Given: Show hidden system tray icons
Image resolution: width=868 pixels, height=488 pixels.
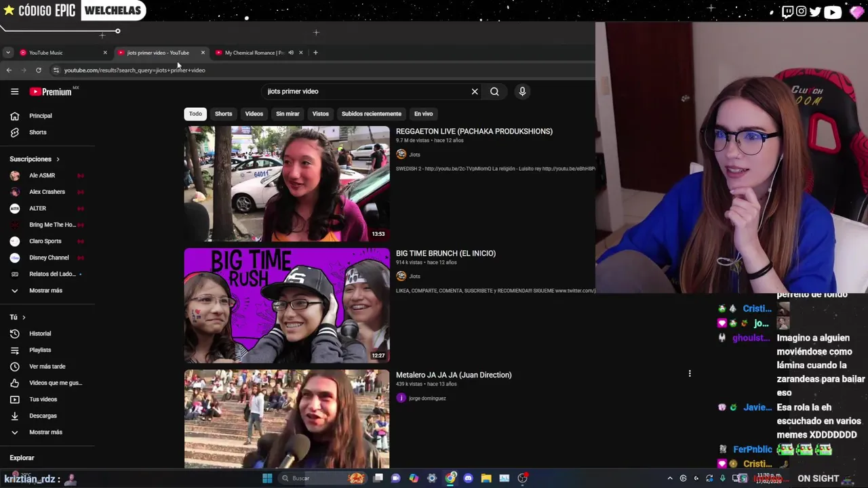Looking at the screenshot, I should [x=670, y=478].
